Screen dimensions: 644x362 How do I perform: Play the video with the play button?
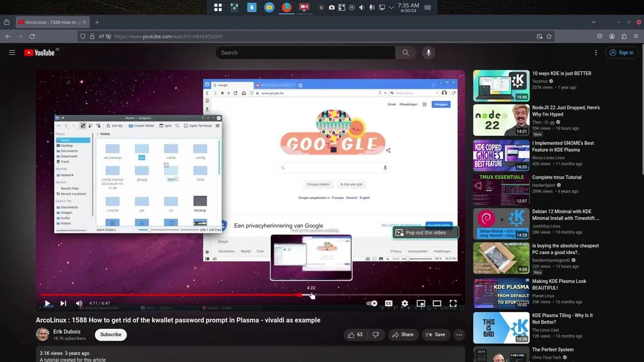[47, 303]
